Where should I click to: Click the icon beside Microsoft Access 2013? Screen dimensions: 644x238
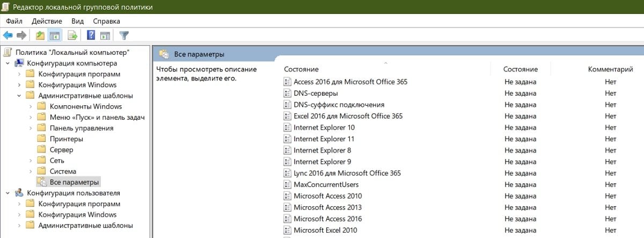tap(287, 207)
